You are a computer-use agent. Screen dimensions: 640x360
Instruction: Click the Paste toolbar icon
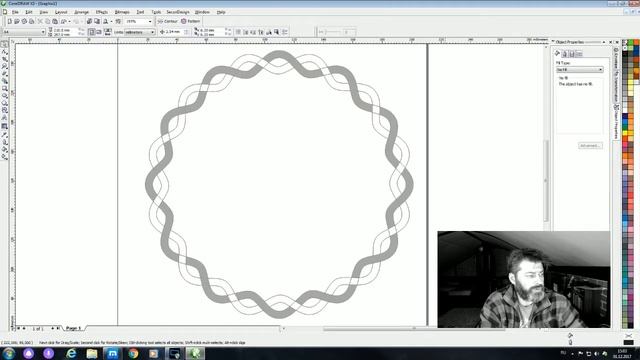[55, 21]
